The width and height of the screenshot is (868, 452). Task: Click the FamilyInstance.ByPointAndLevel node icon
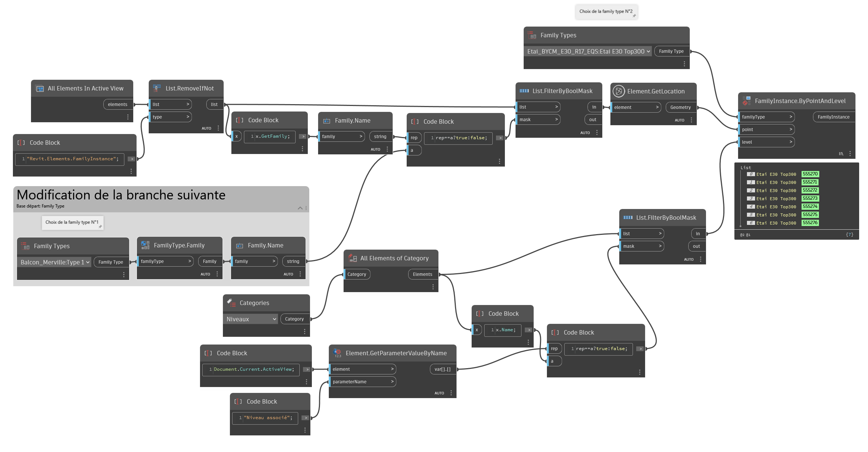tap(746, 101)
